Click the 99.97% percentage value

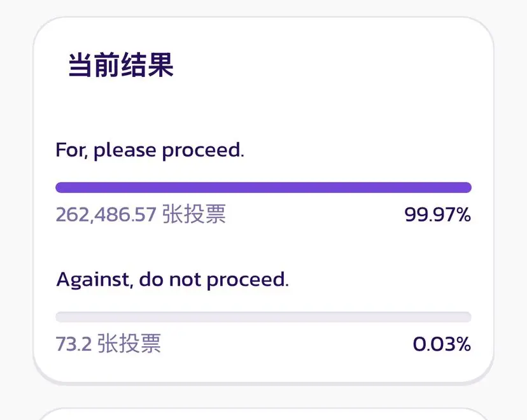pos(437,215)
